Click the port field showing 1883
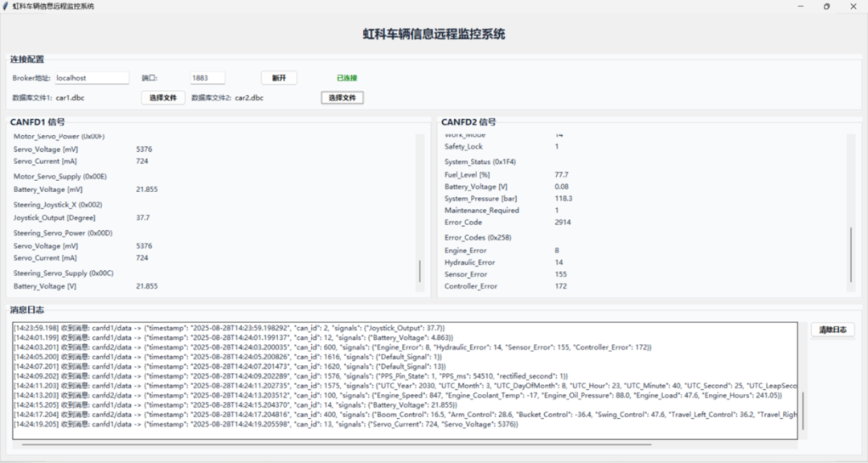 [x=207, y=78]
